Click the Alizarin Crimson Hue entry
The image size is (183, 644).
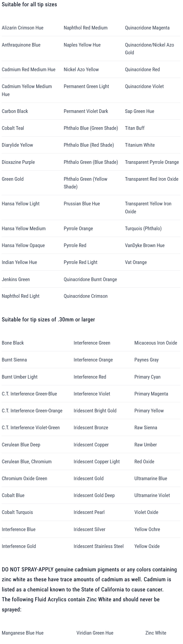[x=22, y=28]
